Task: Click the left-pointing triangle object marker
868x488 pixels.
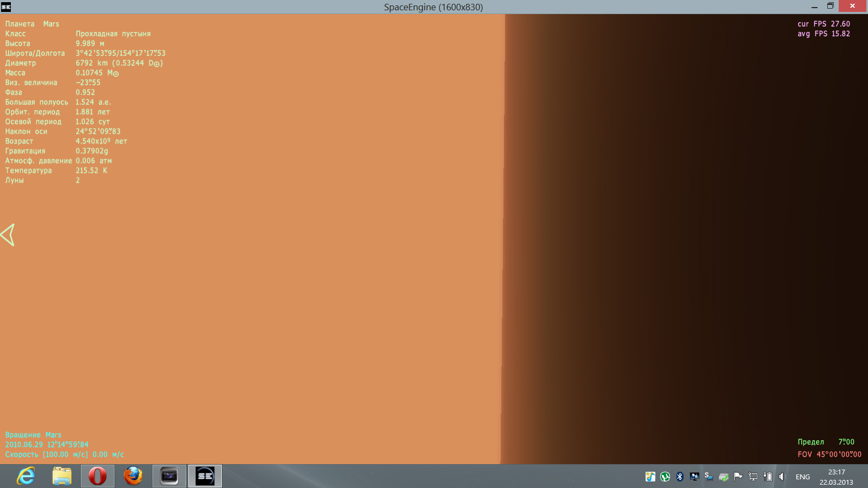Action: (8, 235)
